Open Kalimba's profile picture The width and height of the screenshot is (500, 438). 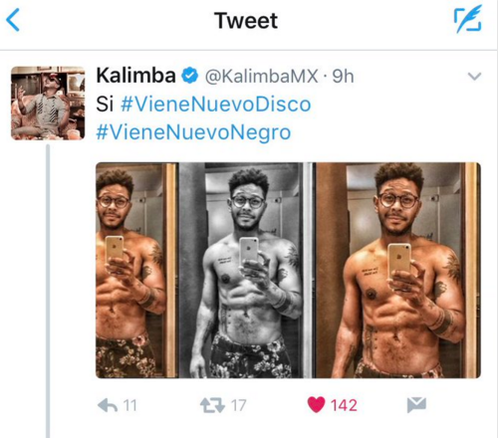[48, 103]
